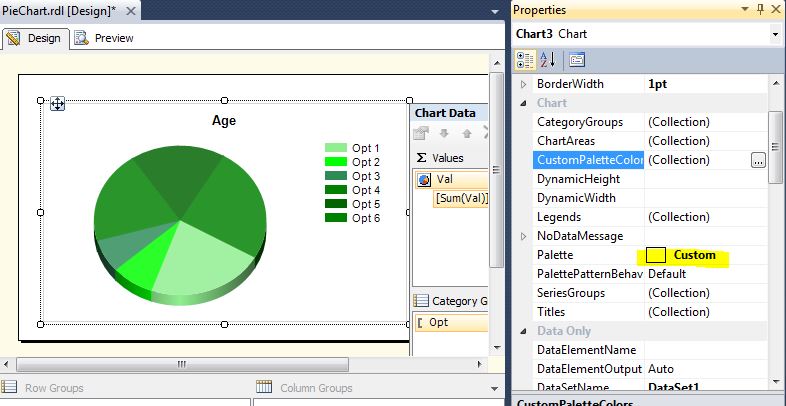Screen dimensions: 786x406
Task: Open CustomPaletteColors collection ellipsis button
Action: click(758, 160)
